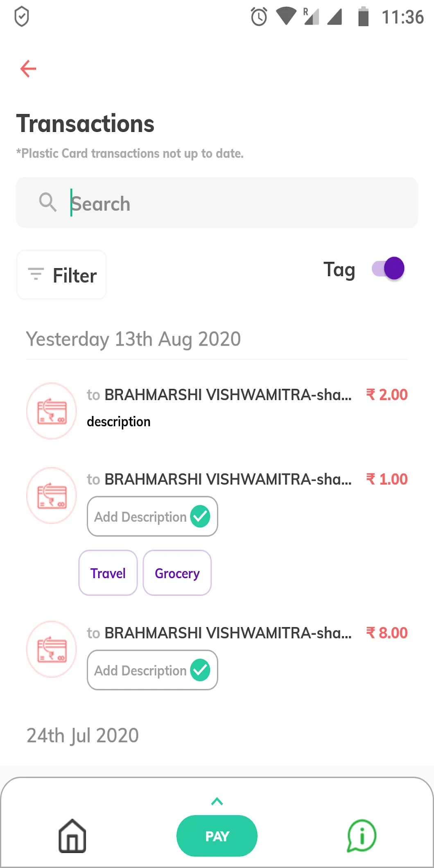Tap the shield icon in status bar

coord(21,17)
